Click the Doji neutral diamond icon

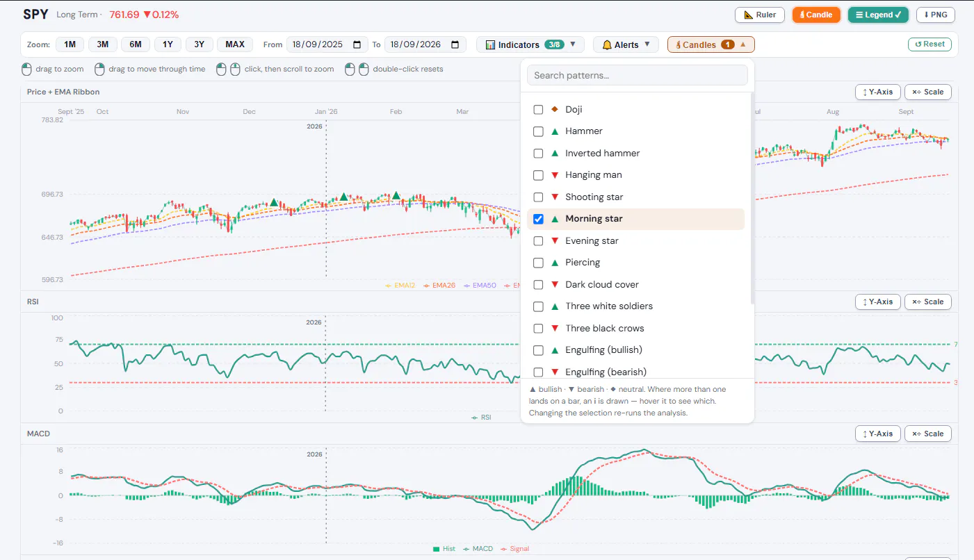(x=555, y=110)
